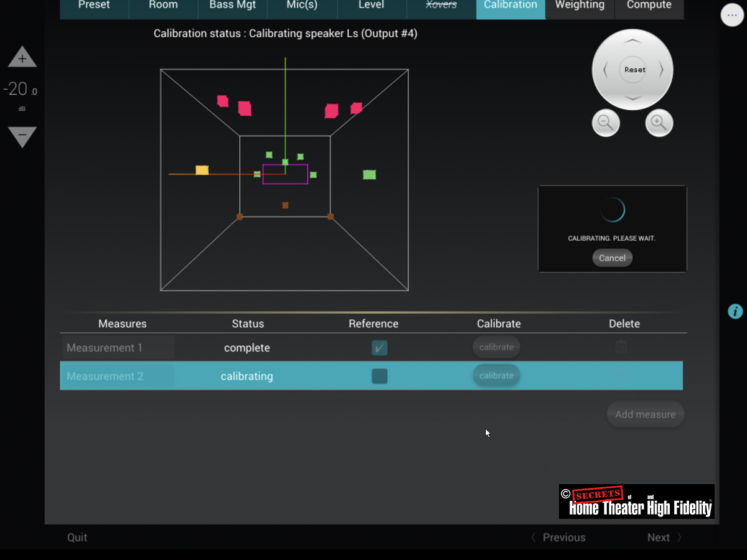Viewport: 747px width, 560px height.
Task: Open the Bass Mgt tab
Action: coord(233,6)
